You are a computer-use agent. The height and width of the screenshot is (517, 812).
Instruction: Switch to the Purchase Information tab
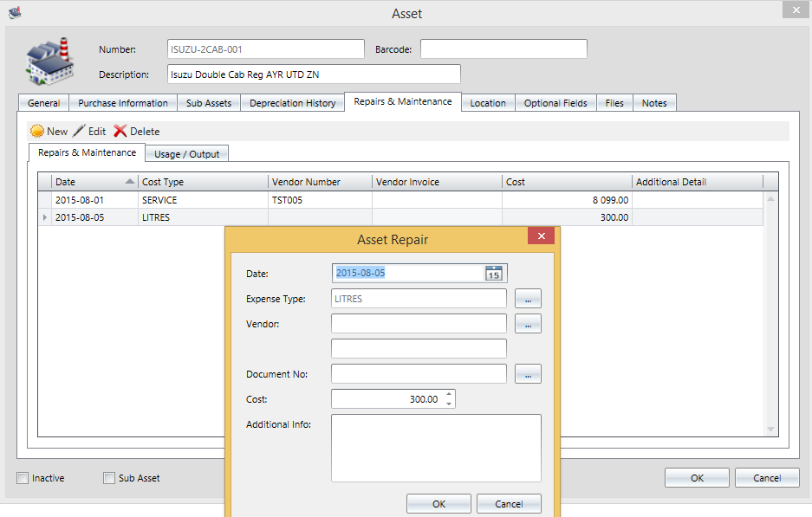pos(123,103)
